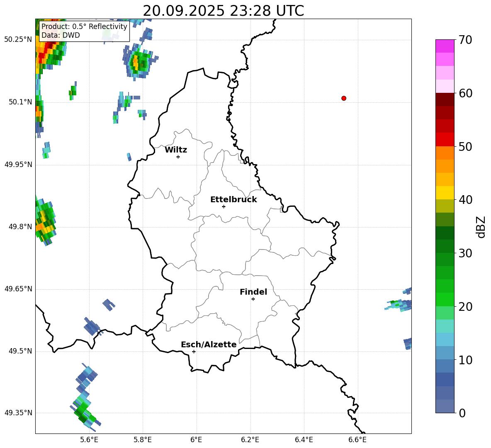The height and width of the screenshot is (448, 491).
Task: Click the Wiltz location cross marker
Action: [178, 157]
